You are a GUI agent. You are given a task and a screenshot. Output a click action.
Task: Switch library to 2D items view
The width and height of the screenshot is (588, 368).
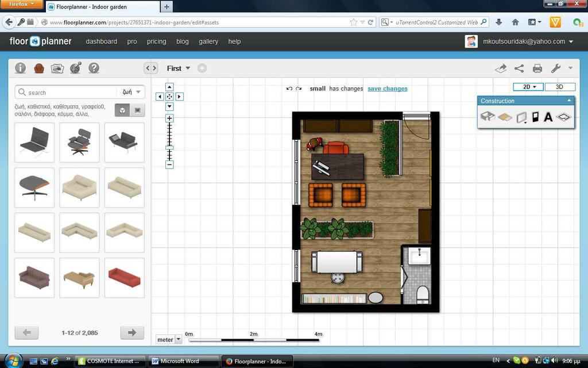point(137,110)
